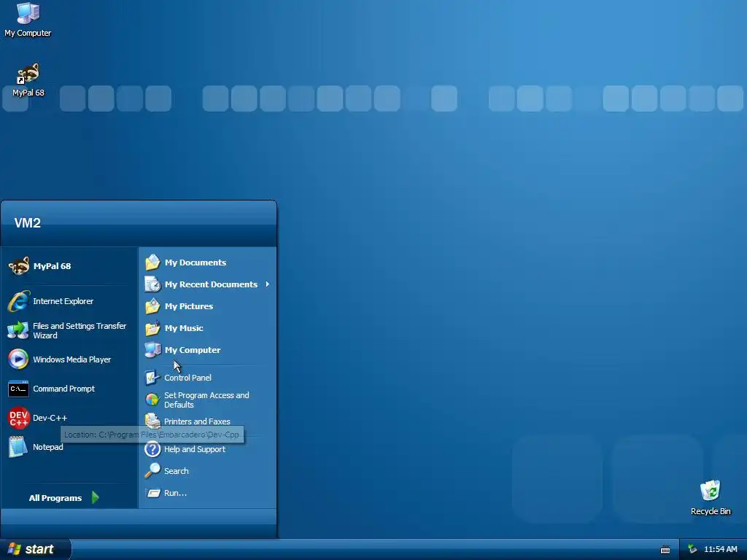Open Command Prompt icon

coord(18,389)
